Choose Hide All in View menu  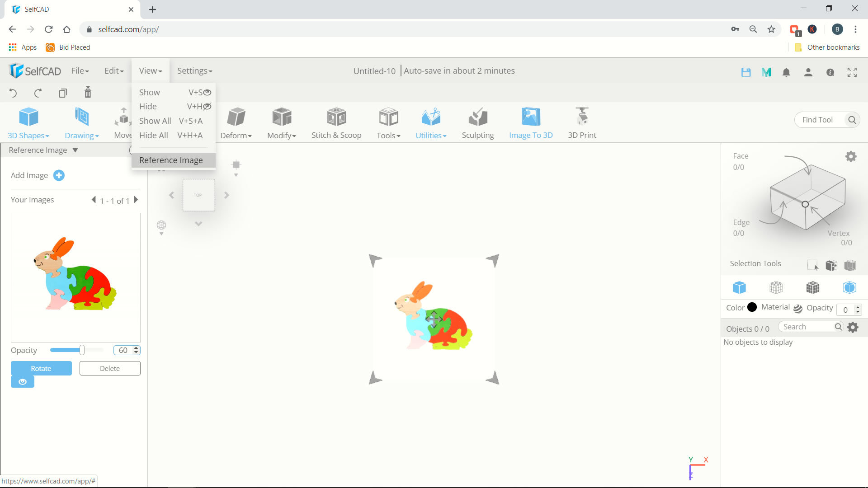click(174, 136)
